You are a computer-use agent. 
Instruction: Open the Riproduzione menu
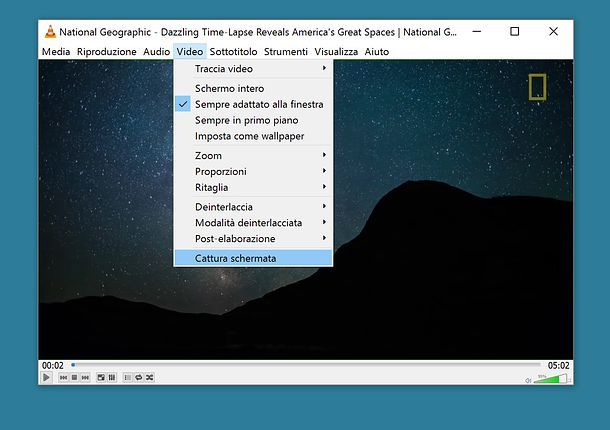point(107,52)
